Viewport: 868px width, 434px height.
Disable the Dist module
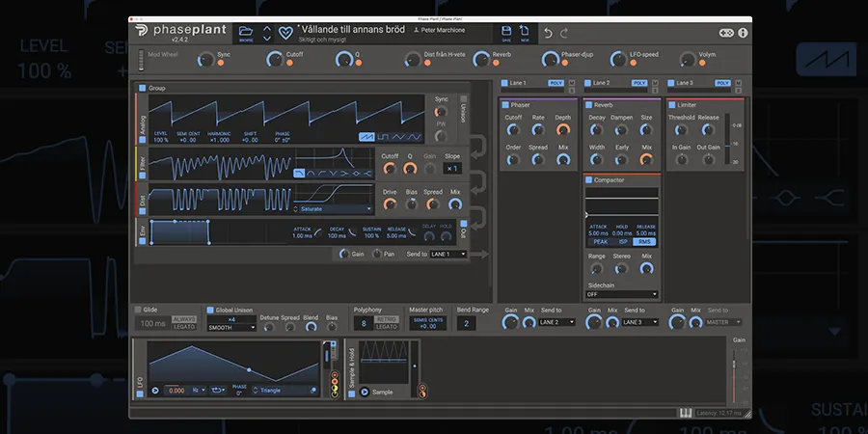pos(143,211)
